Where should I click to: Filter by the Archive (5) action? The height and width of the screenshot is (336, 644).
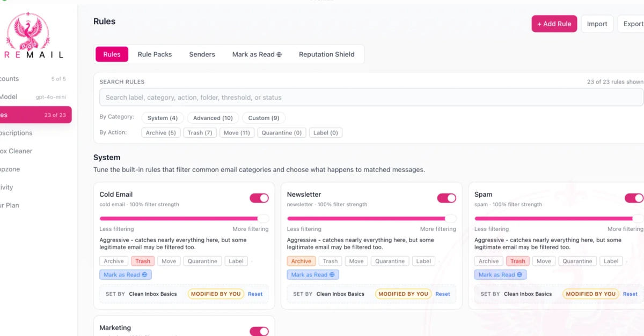(x=161, y=133)
